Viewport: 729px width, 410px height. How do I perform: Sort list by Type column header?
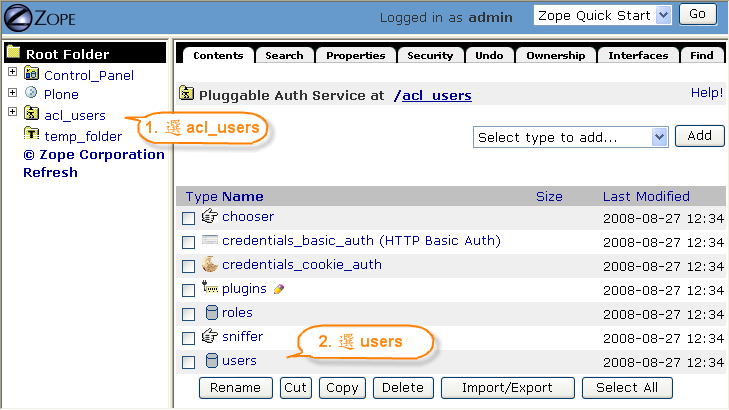201,197
